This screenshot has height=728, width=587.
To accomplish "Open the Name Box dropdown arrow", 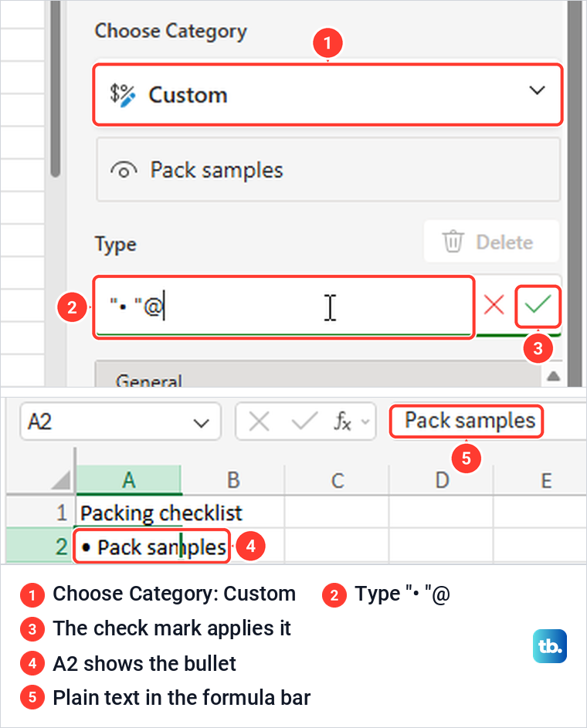I will (x=201, y=423).
